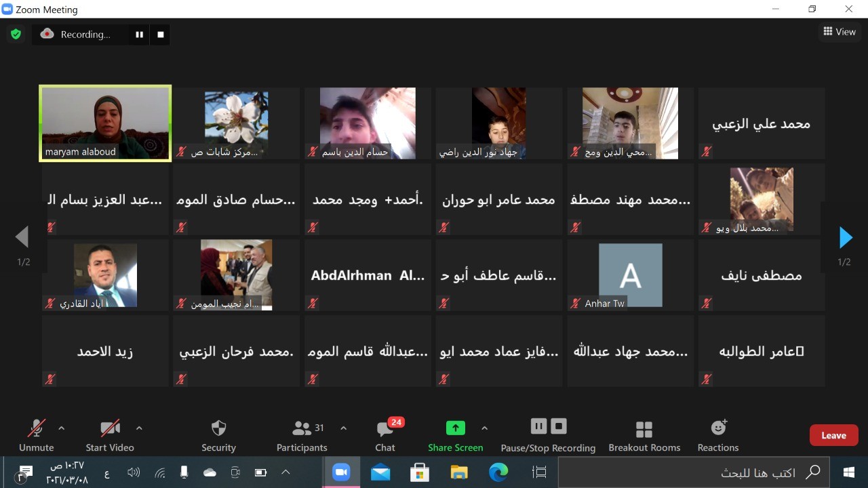
Task: Expand the arrow beside Participants
Action: (343, 428)
